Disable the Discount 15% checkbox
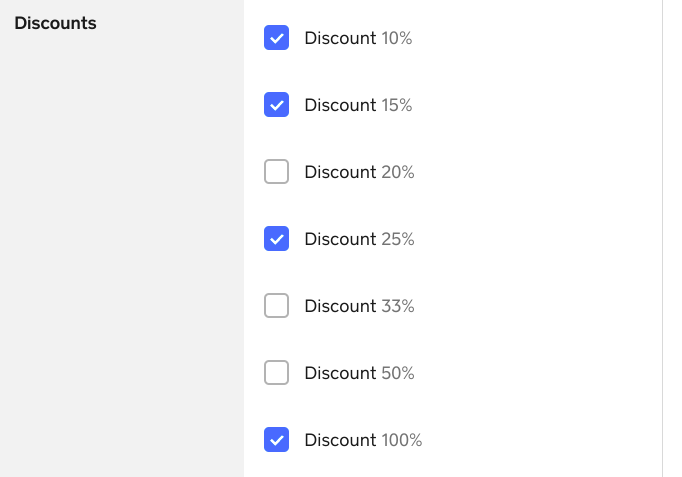 point(276,105)
